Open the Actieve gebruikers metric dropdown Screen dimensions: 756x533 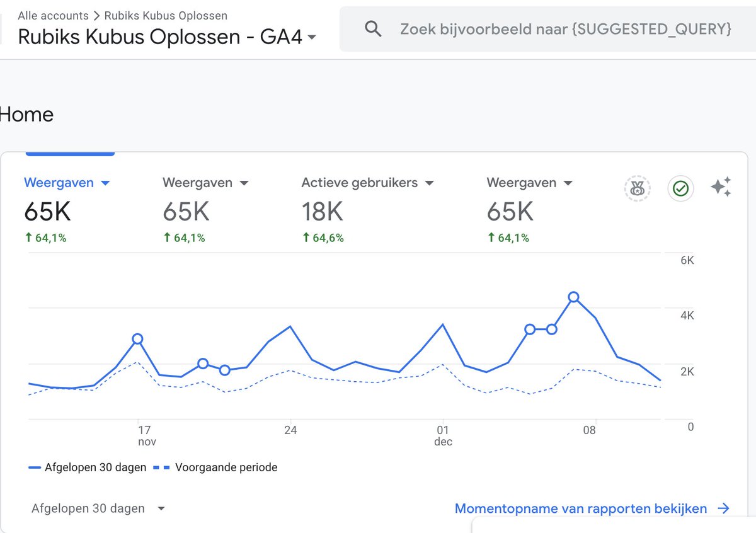coord(429,182)
